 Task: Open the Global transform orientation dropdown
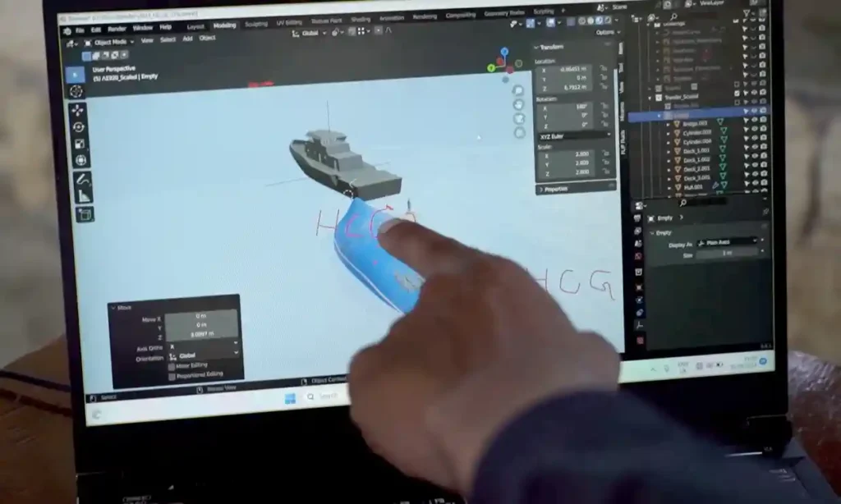coord(309,33)
